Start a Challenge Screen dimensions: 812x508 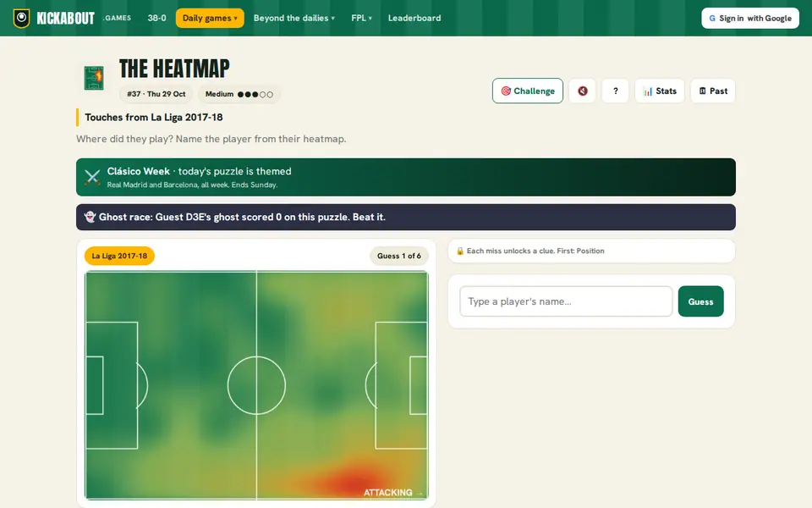coord(528,91)
